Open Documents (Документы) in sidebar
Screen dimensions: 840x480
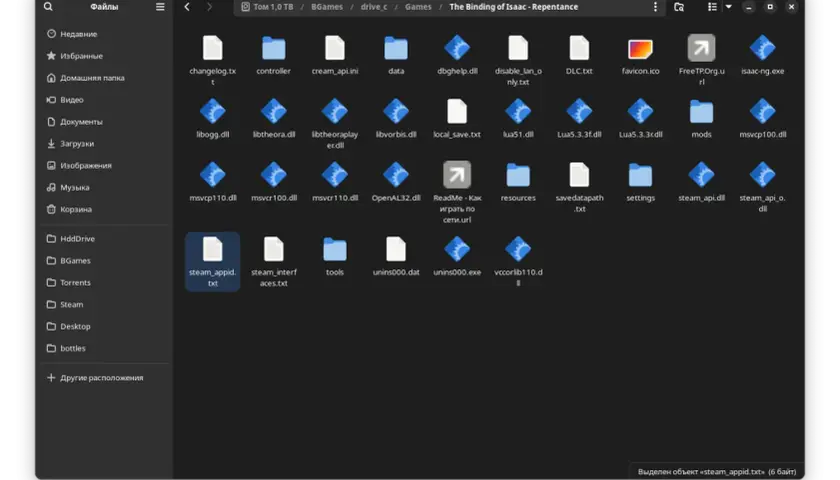[x=104, y=122]
